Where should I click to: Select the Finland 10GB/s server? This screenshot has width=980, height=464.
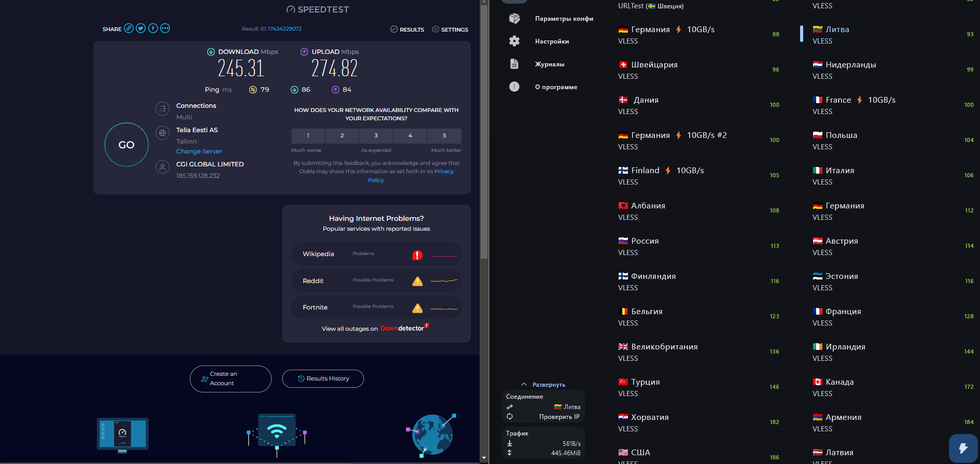[699, 176]
